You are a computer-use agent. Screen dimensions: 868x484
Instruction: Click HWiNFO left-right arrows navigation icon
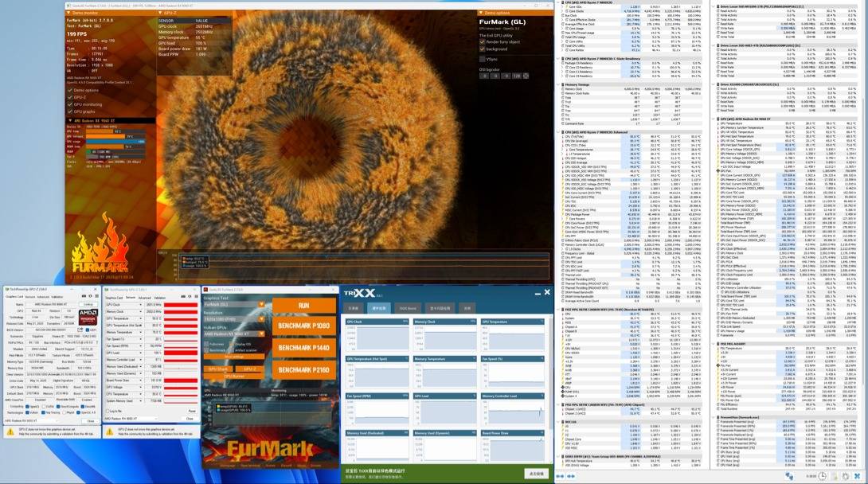point(560,476)
